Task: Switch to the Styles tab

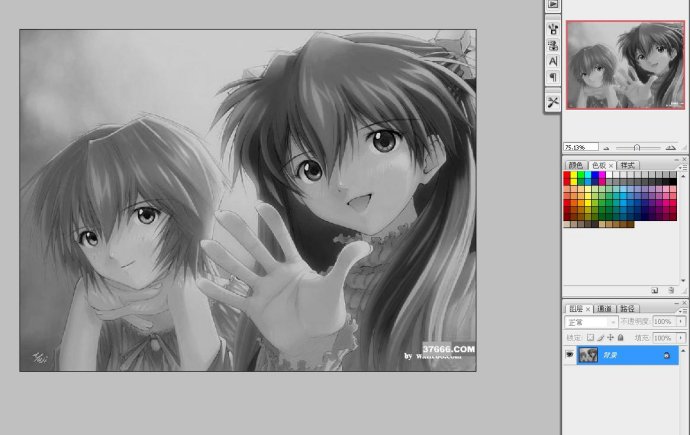Action: click(x=628, y=165)
